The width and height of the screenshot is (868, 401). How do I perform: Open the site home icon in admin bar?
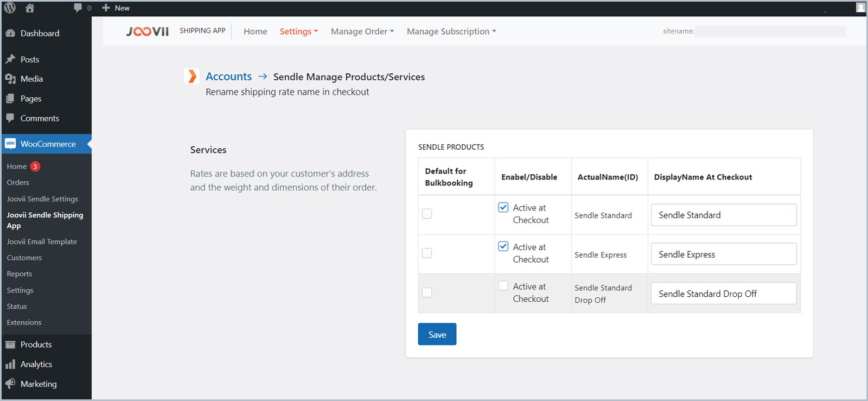click(30, 8)
